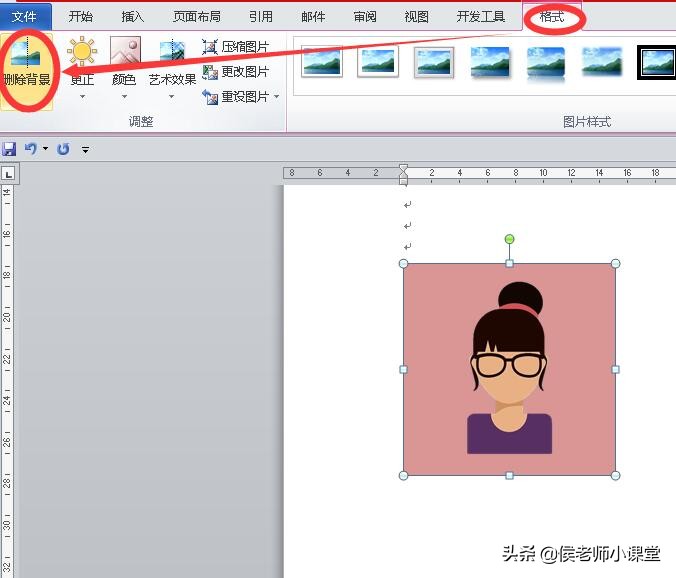Viewport: 676px width, 578px height.
Task: Select the woman avatar picture in the document
Action: (509, 369)
